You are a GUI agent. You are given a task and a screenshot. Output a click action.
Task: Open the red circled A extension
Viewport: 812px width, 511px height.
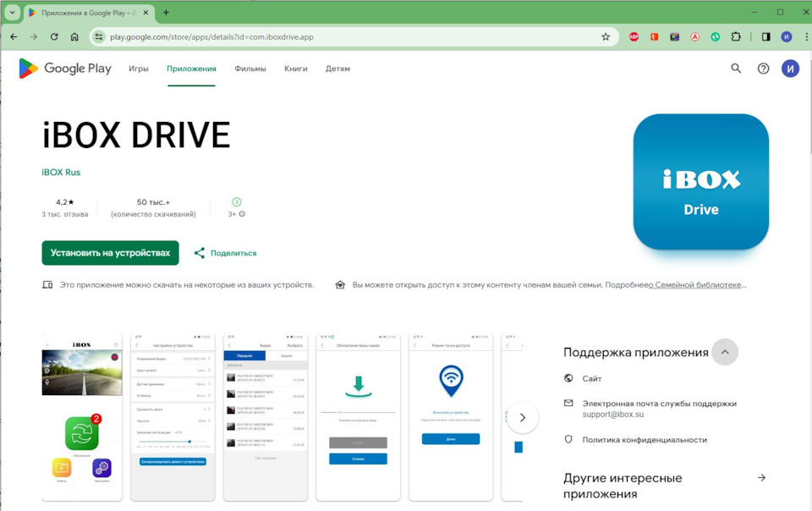[695, 36]
